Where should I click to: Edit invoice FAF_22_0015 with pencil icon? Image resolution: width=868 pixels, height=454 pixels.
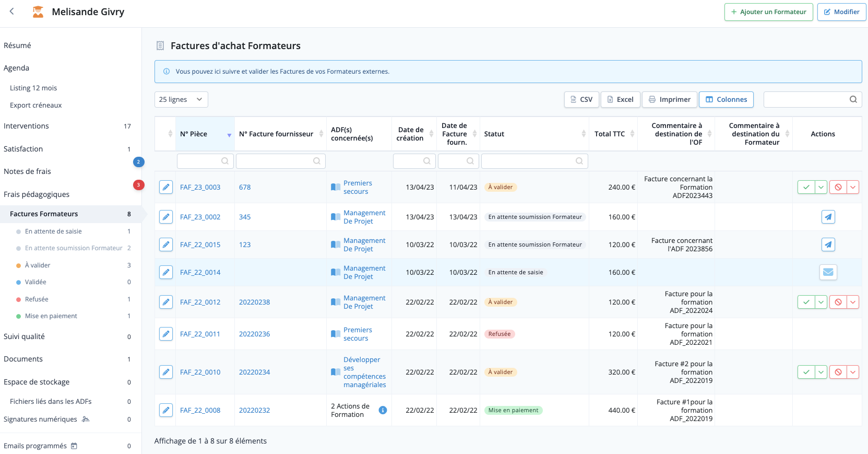tap(166, 245)
